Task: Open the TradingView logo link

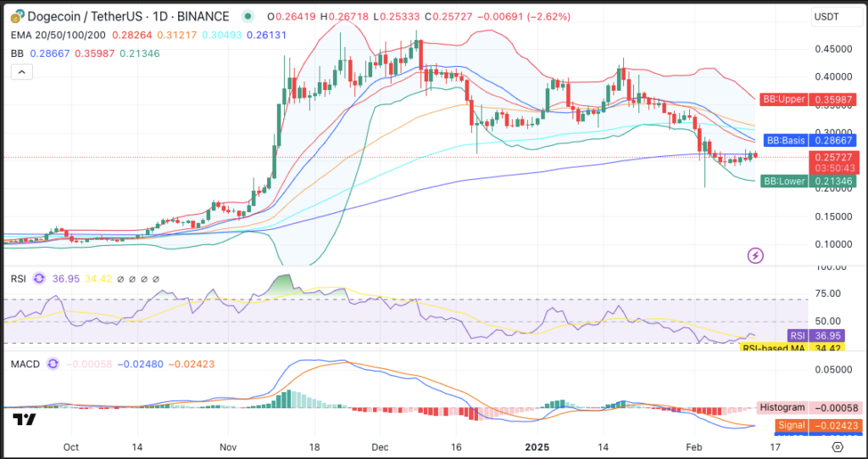Action: point(24,419)
